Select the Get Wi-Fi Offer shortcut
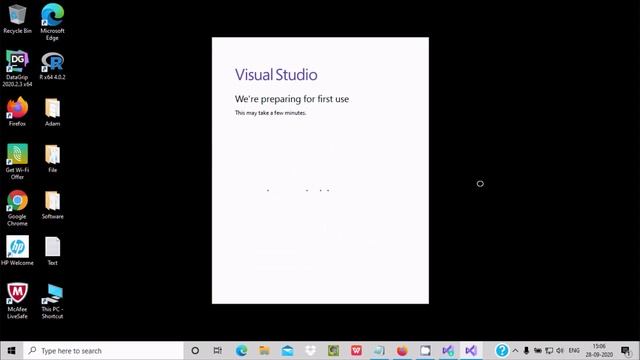 pyautogui.click(x=17, y=161)
